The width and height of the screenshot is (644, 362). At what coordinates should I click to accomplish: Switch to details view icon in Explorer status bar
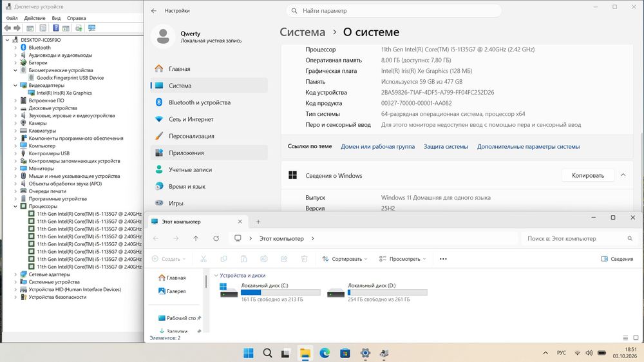625,338
